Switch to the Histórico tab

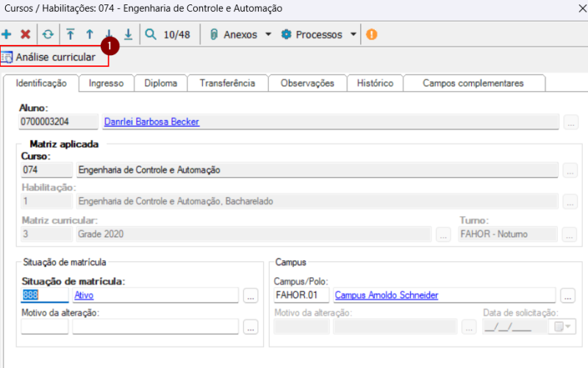374,83
